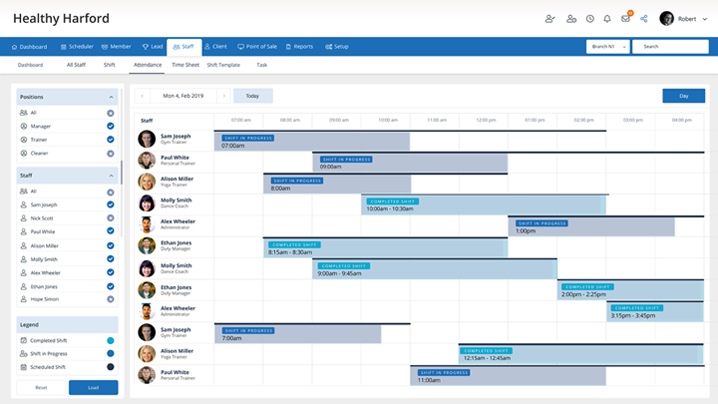Click Scheduled Shift dark color dot
The image size is (718, 404).
110,367
